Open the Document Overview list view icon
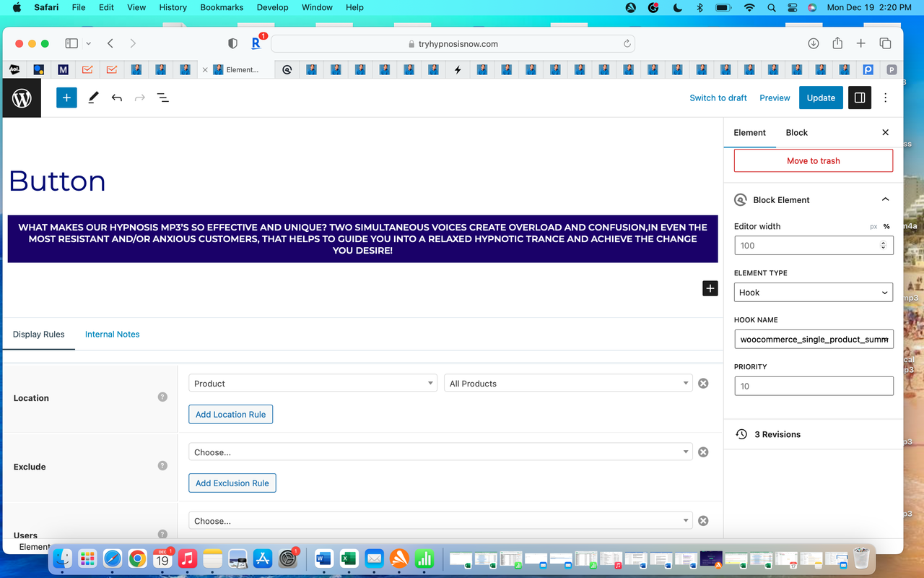The height and width of the screenshot is (578, 924). pos(163,98)
